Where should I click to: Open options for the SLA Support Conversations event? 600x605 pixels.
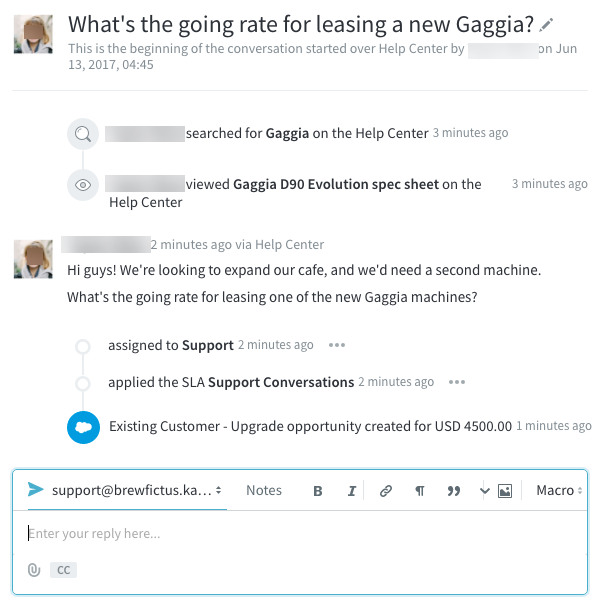(457, 382)
